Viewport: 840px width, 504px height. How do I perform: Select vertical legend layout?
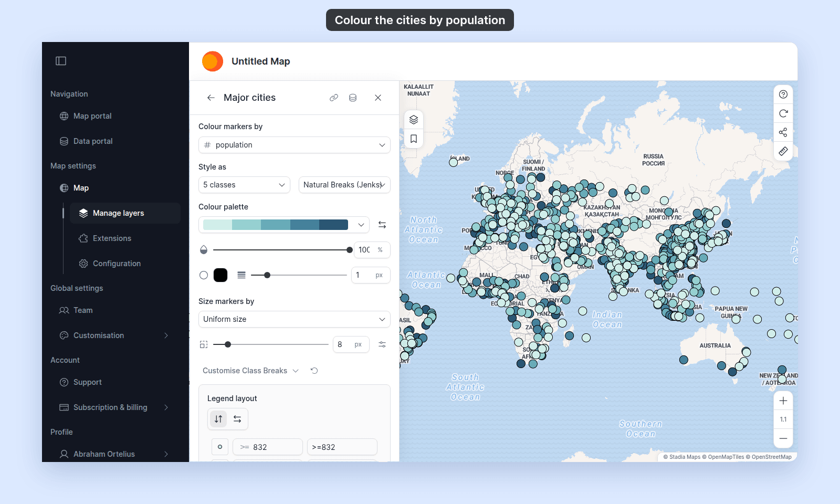click(x=218, y=419)
